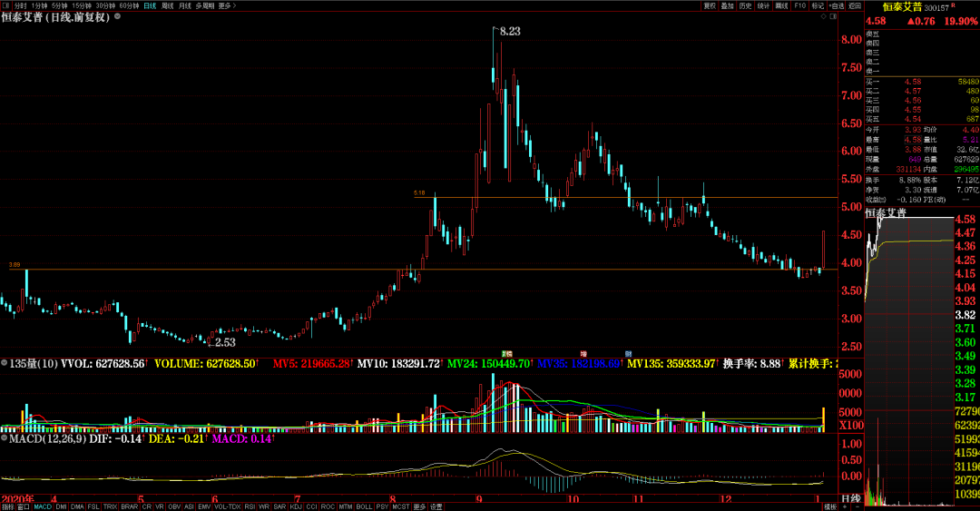The height and width of the screenshot is (511, 980).
Task: Open the 历史 history button
Action: point(745,5)
